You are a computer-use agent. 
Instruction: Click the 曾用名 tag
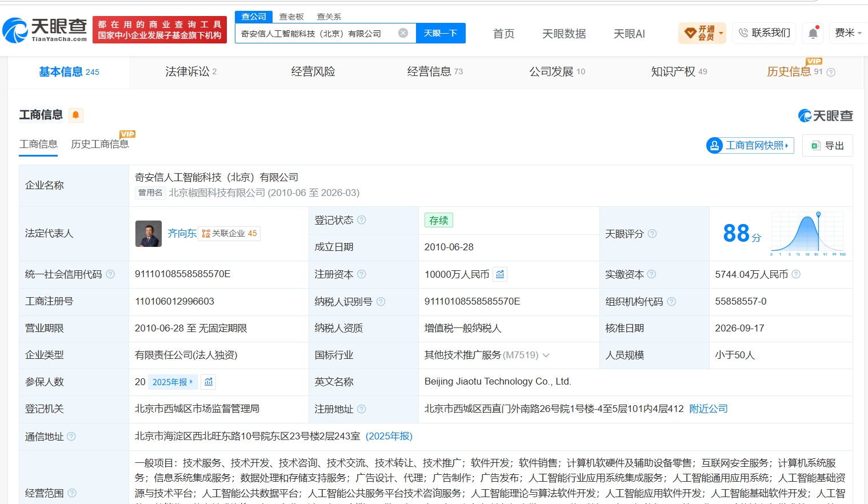(150, 193)
